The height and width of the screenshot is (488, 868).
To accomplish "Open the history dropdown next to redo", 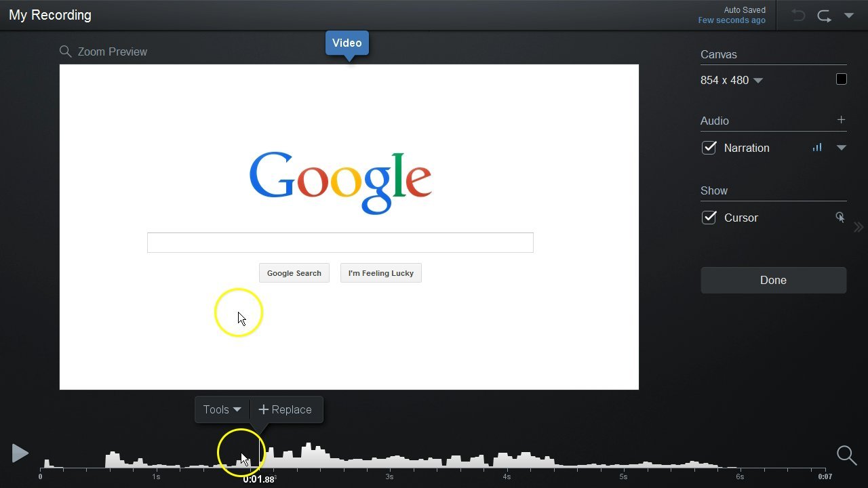I will (849, 16).
